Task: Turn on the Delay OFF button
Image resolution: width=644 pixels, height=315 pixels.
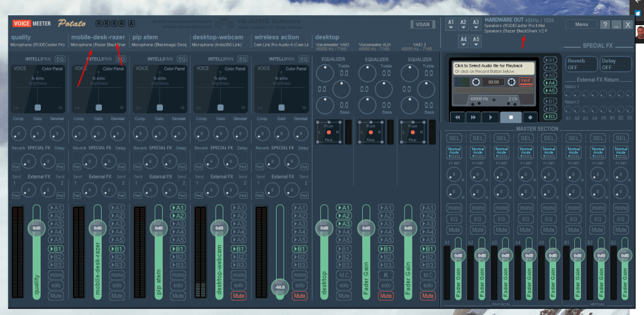Action: [615, 64]
